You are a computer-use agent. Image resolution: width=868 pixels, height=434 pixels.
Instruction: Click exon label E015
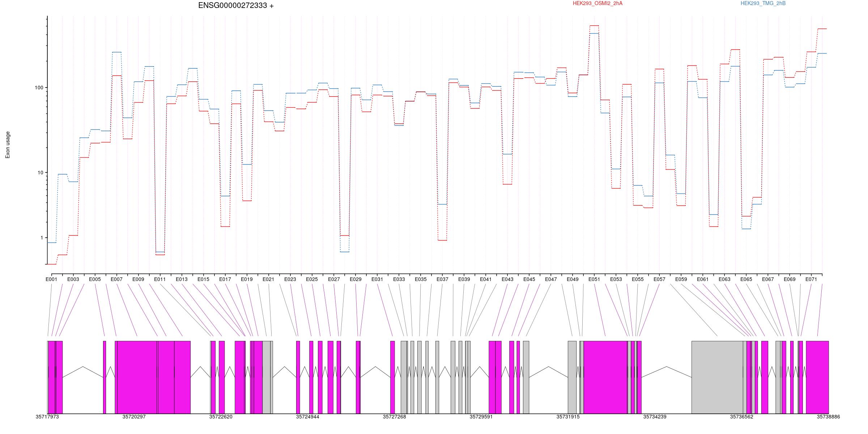pyautogui.click(x=203, y=279)
